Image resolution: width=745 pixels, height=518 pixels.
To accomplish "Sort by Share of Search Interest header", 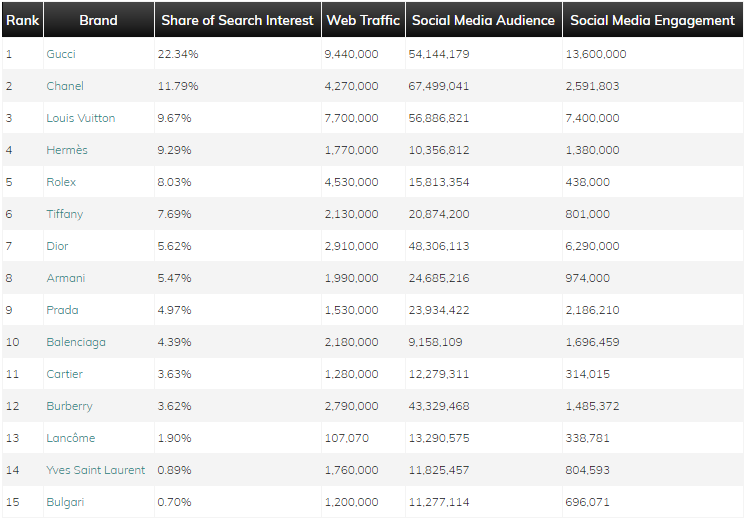I will coord(237,20).
